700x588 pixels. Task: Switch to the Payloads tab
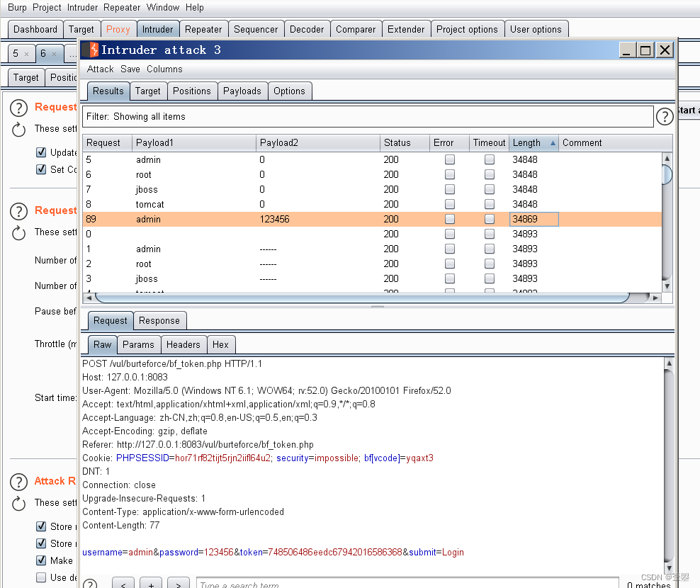tap(242, 91)
